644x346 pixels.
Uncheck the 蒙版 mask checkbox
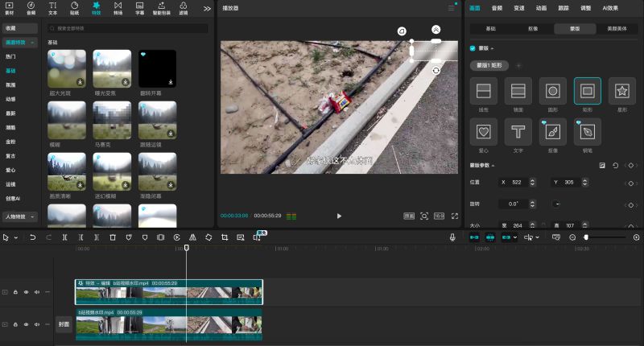click(x=473, y=48)
